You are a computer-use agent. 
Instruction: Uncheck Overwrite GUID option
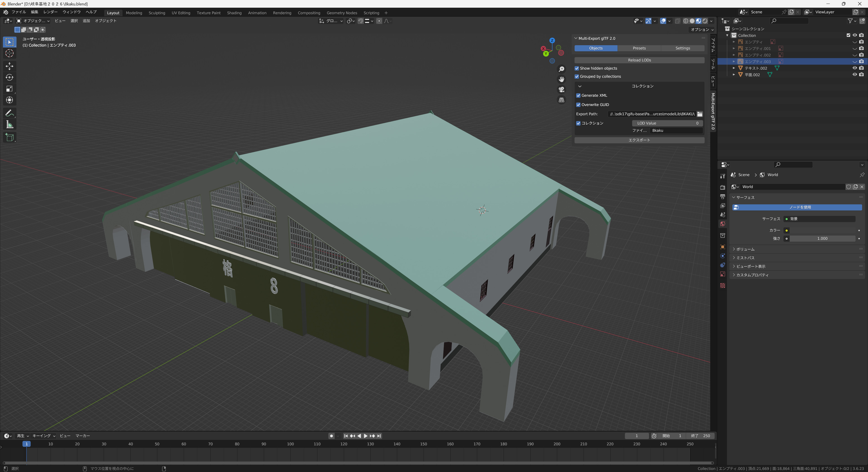coord(579,105)
